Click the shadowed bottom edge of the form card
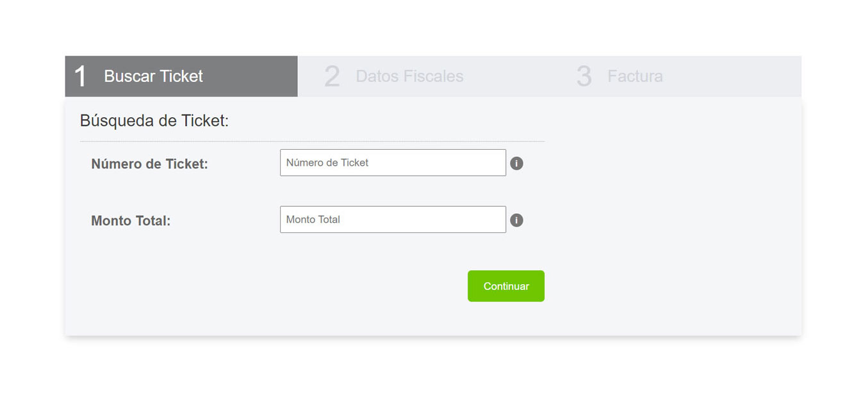 coord(433,334)
